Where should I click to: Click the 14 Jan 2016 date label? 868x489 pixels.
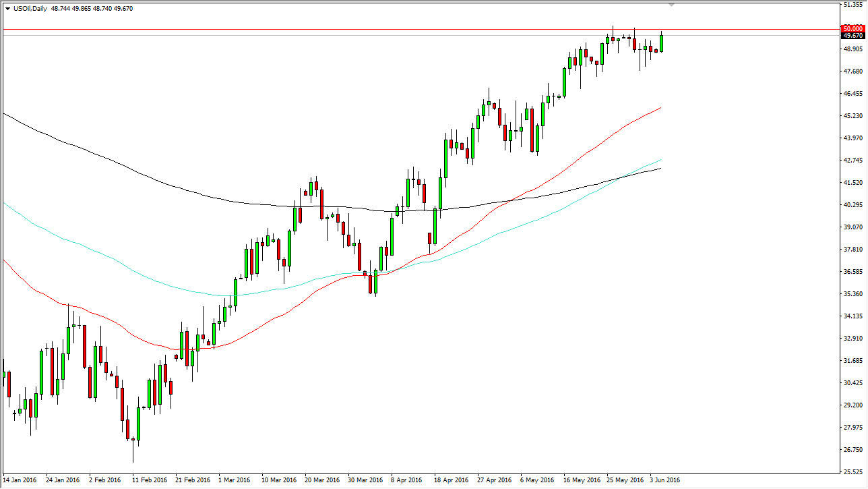[18, 480]
